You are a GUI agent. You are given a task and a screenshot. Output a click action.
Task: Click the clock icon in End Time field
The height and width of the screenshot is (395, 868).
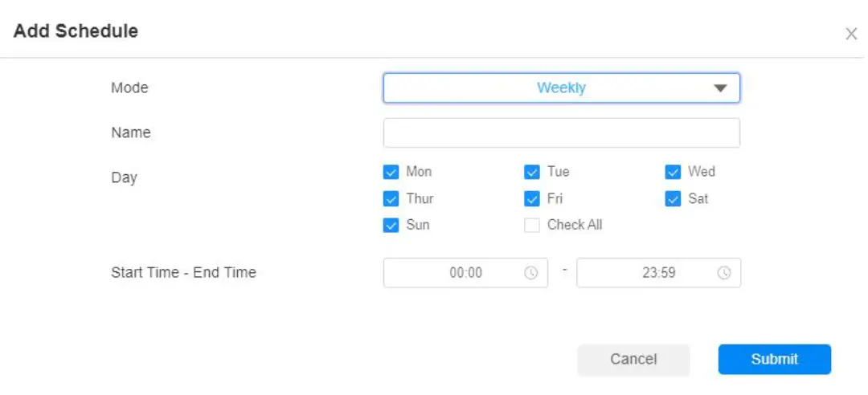724,273
